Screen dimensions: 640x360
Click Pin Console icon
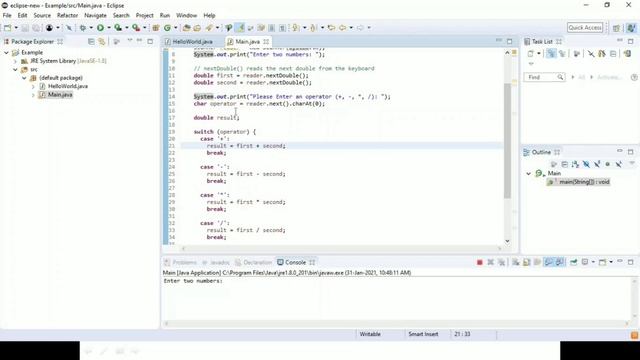pyautogui.click(x=573, y=262)
